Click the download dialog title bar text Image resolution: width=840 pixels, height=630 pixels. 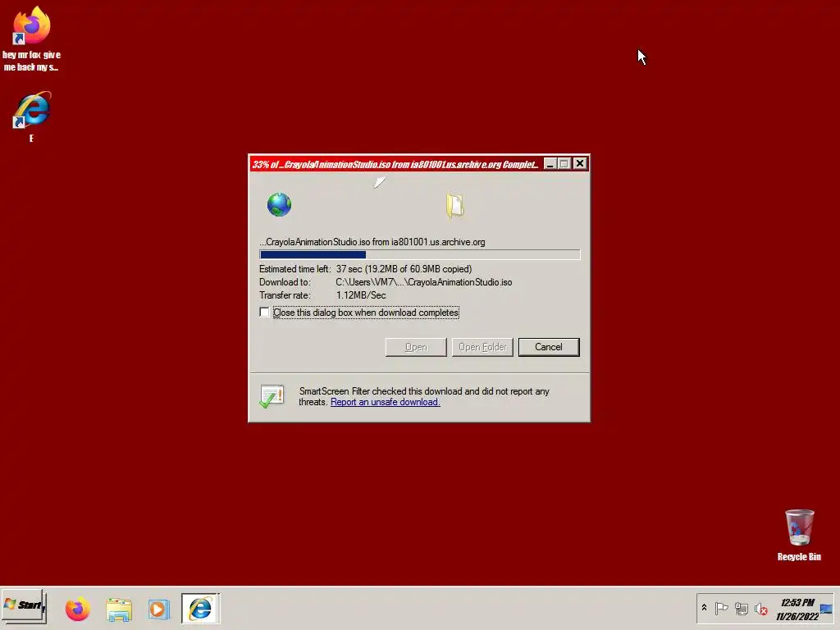(x=395, y=164)
